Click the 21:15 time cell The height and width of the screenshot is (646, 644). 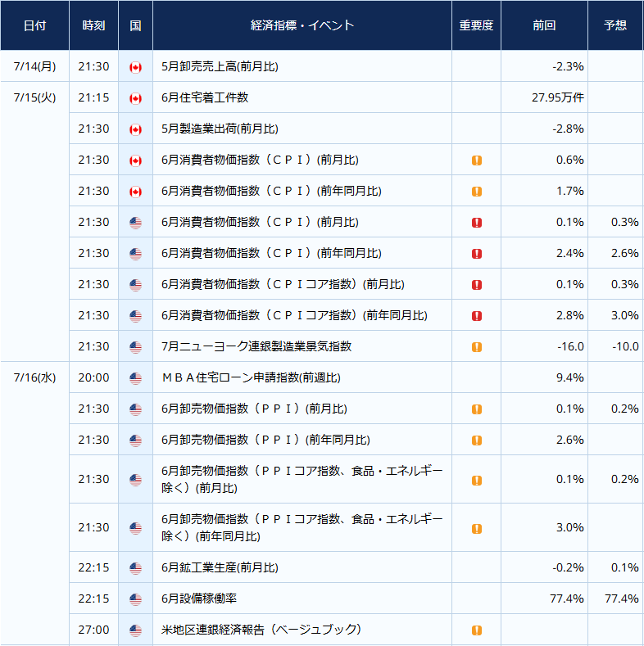93,97
